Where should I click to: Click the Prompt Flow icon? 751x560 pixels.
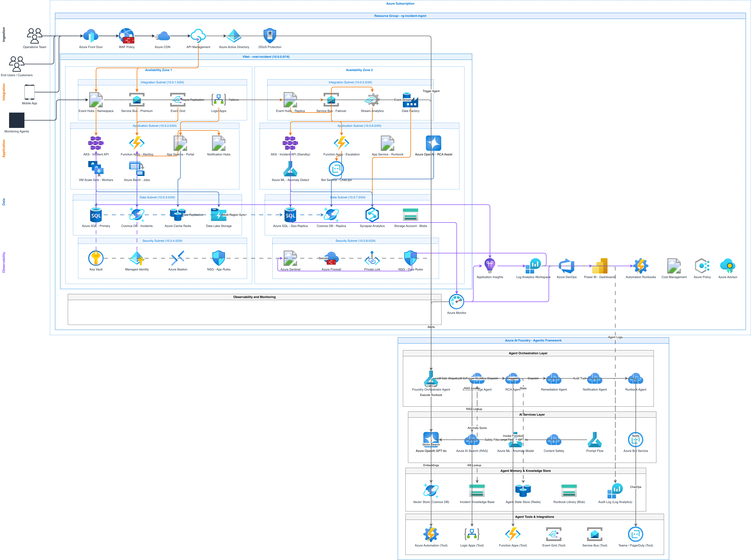[x=595, y=440]
